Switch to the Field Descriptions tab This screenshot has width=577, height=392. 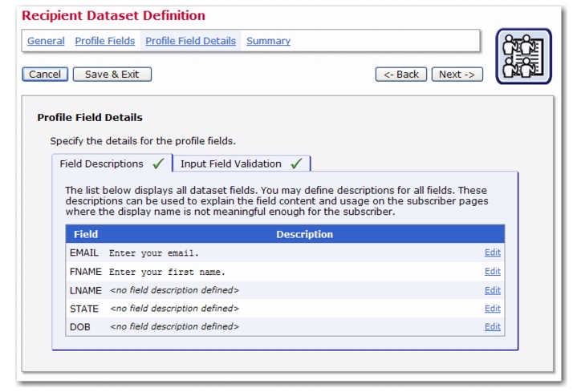click(112, 164)
